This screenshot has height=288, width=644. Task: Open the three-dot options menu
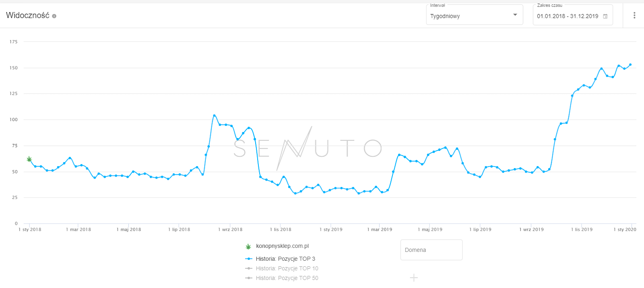click(634, 15)
